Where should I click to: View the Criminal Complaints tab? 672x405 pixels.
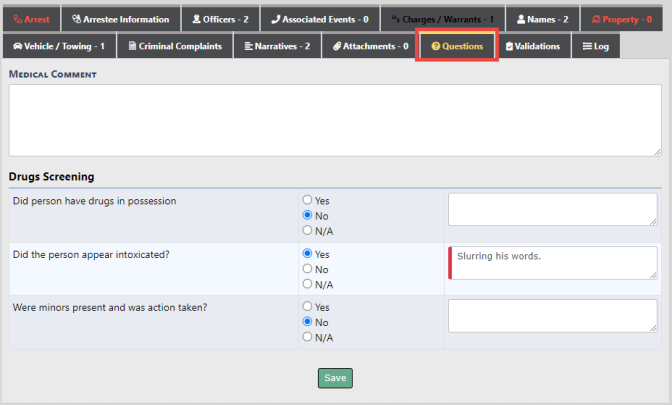(x=174, y=46)
